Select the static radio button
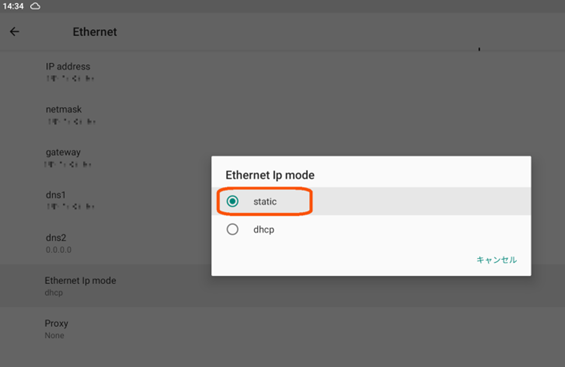This screenshot has height=367, width=565. tap(232, 201)
